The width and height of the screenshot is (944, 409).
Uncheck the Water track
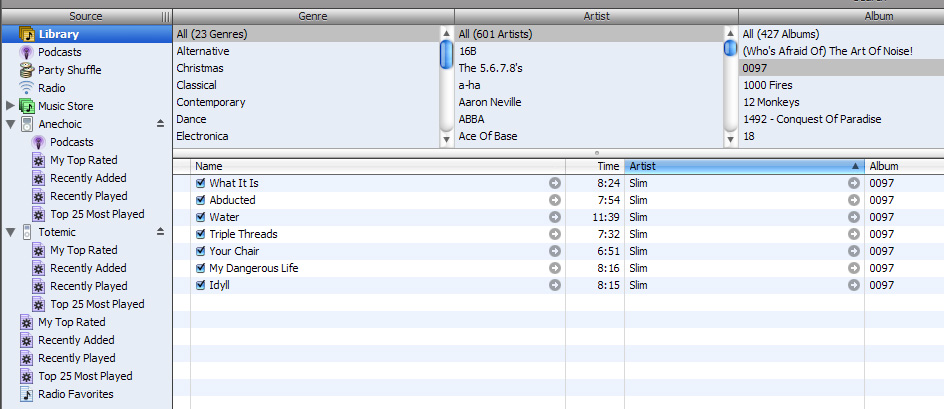[201, 217]
